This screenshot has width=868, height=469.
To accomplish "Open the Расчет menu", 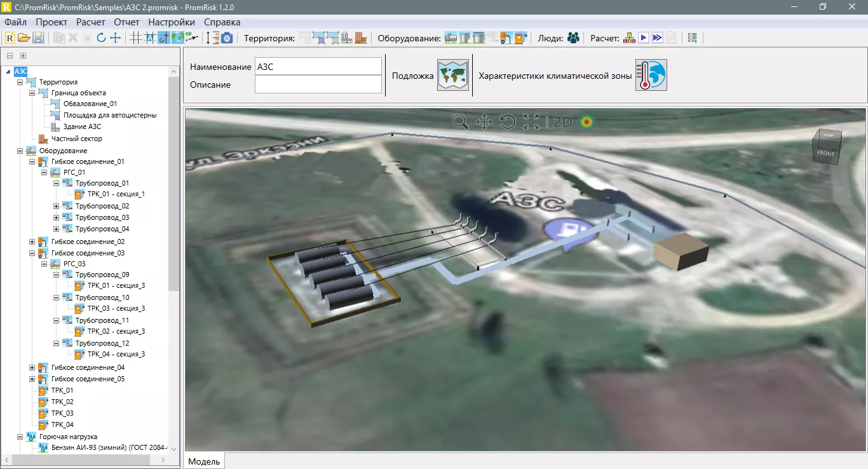I will (90, 22).
